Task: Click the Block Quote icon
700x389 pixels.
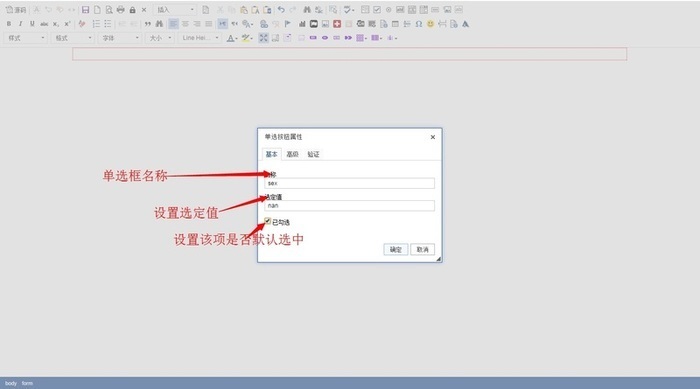Action: point(147,24)
